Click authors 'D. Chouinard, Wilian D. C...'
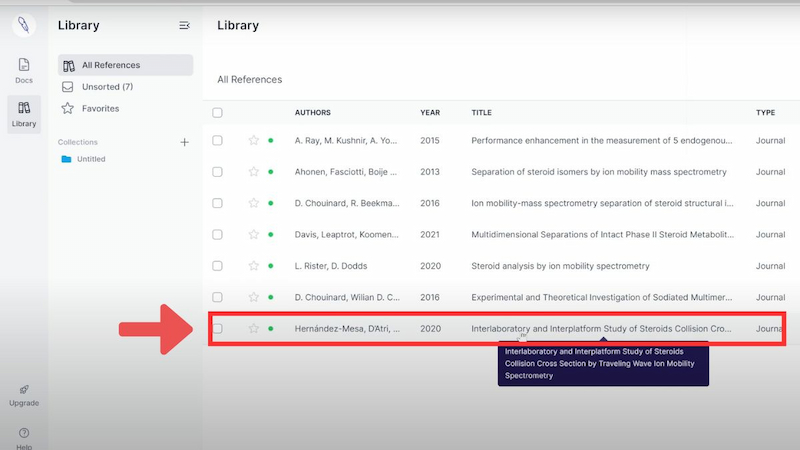The height and width of the screenshot is (450, 800). point(347,297)
